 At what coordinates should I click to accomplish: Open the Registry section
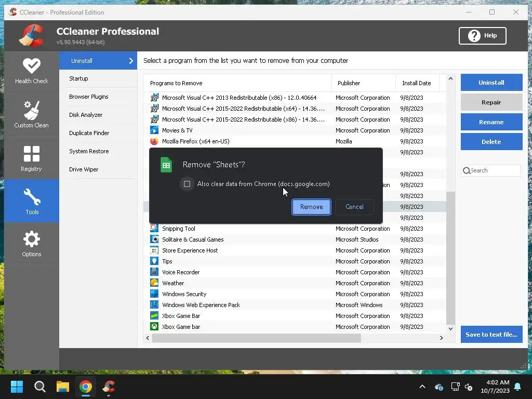click(32, 159)
